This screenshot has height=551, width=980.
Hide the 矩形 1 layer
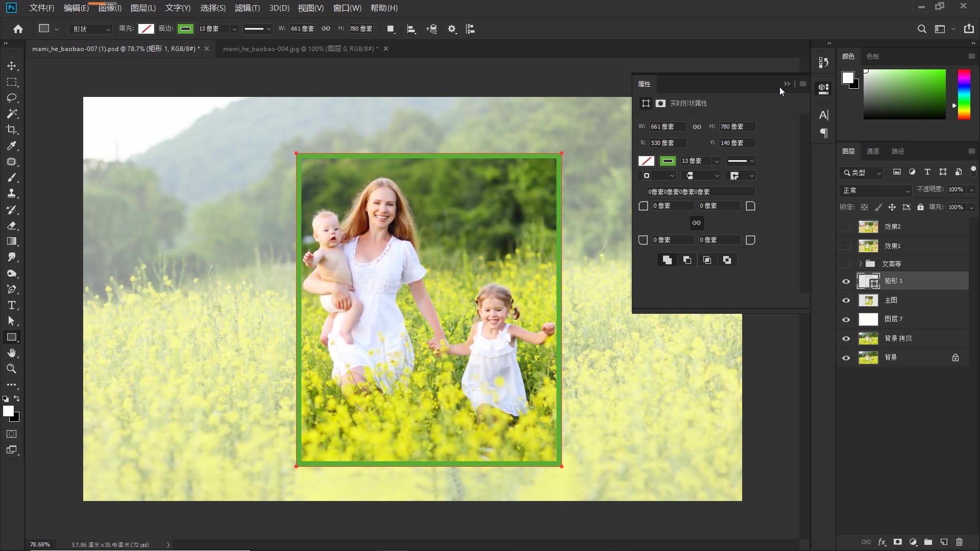coord(846,281)
